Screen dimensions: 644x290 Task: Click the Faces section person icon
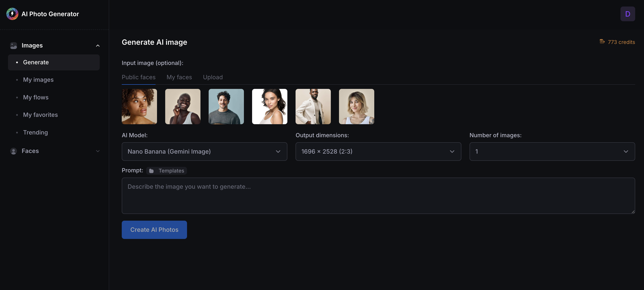pyautogui.click(x=13, y=151)
